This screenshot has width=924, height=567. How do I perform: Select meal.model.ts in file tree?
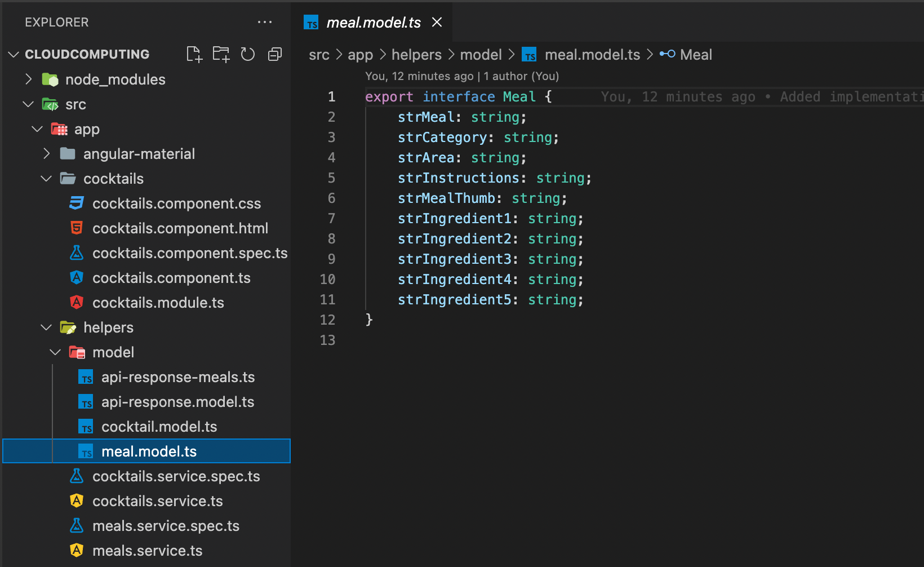tap(146, 451)
